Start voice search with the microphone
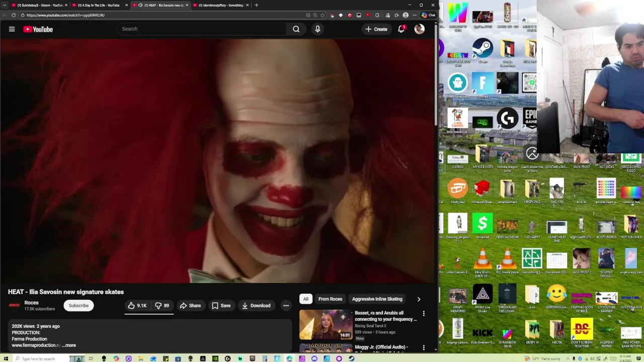644x362 pixels. [x=317, y=29]
